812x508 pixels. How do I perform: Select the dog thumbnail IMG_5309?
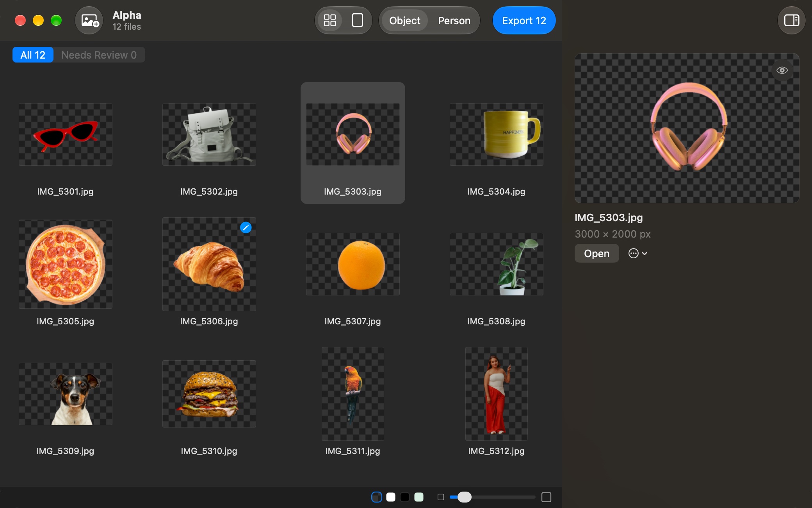coord(66,394)
